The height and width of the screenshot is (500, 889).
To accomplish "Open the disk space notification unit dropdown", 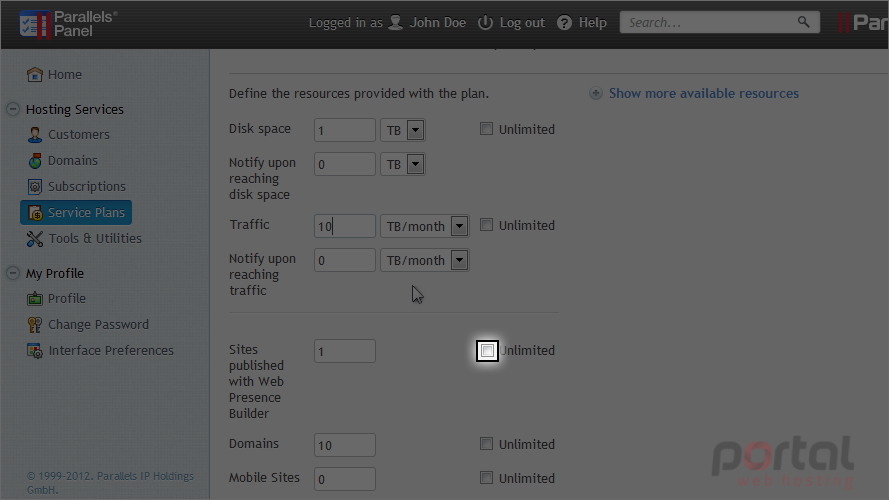I will pyautogui.click(x=403, y=164).
